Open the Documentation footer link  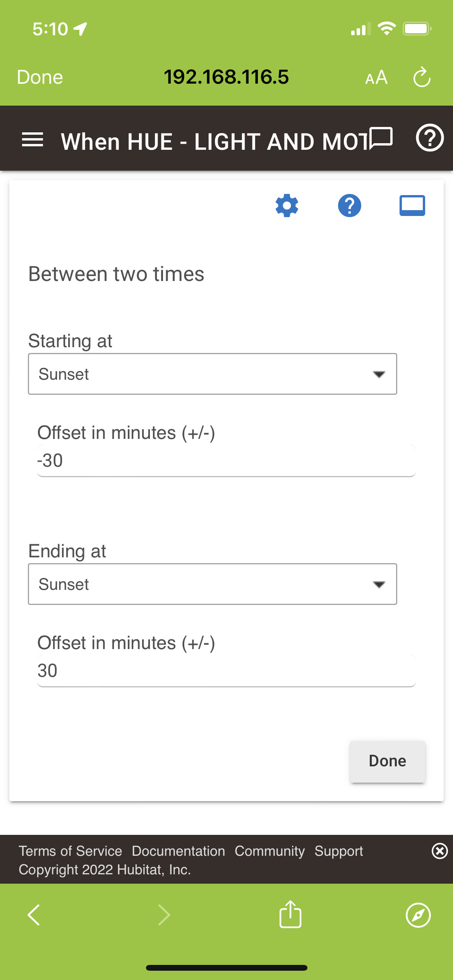[x=178, y=851]
